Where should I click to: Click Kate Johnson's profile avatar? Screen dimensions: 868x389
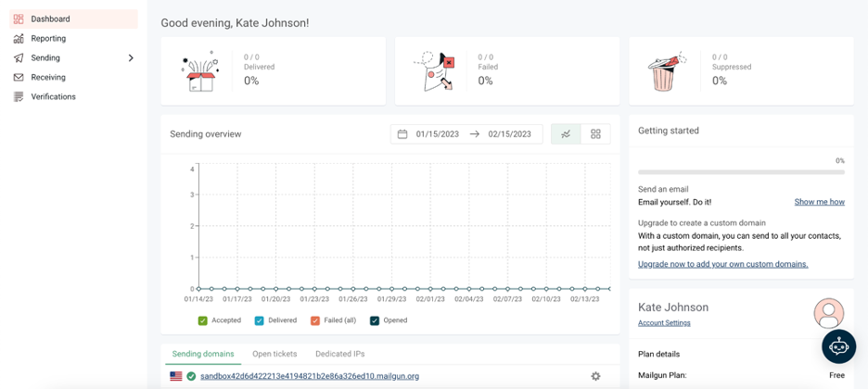pyautogui.click(x=828, y=313)
